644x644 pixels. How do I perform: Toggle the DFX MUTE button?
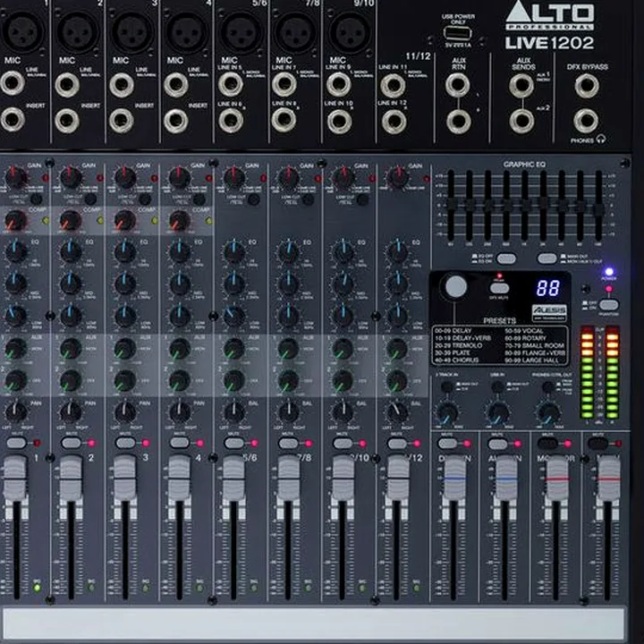point(500,288)
